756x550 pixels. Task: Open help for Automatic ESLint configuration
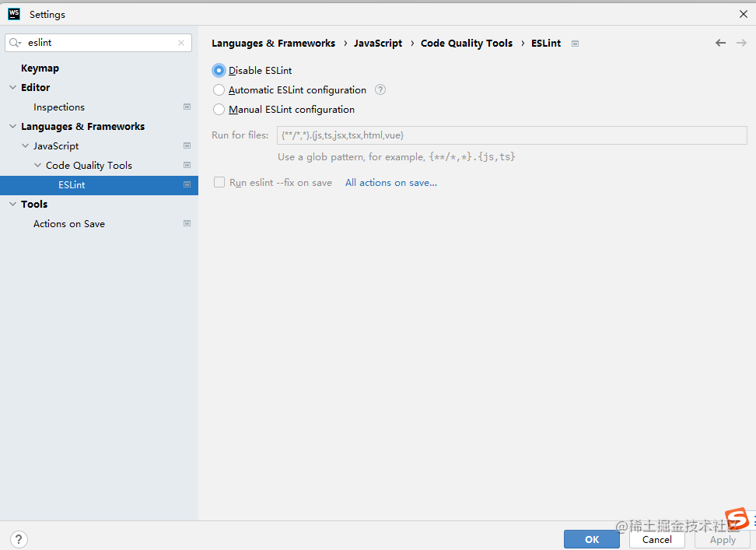pyautogui.click(x=380, y=89)
